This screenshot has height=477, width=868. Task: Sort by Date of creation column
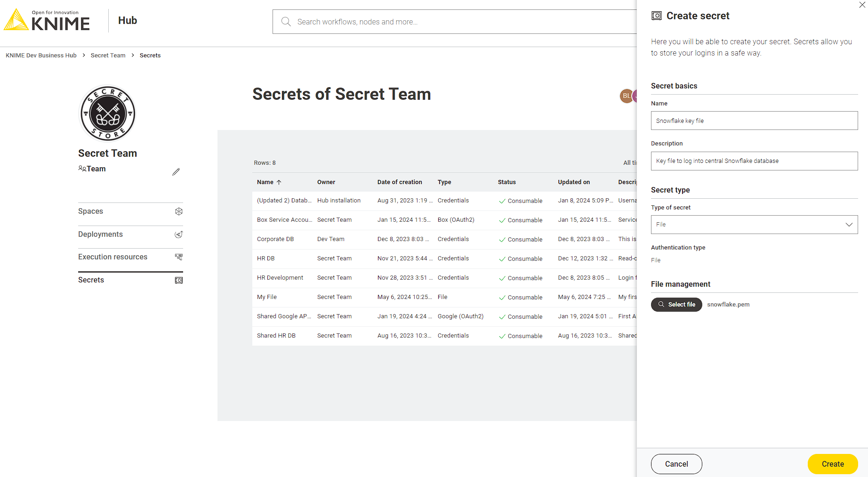[400, 182]
